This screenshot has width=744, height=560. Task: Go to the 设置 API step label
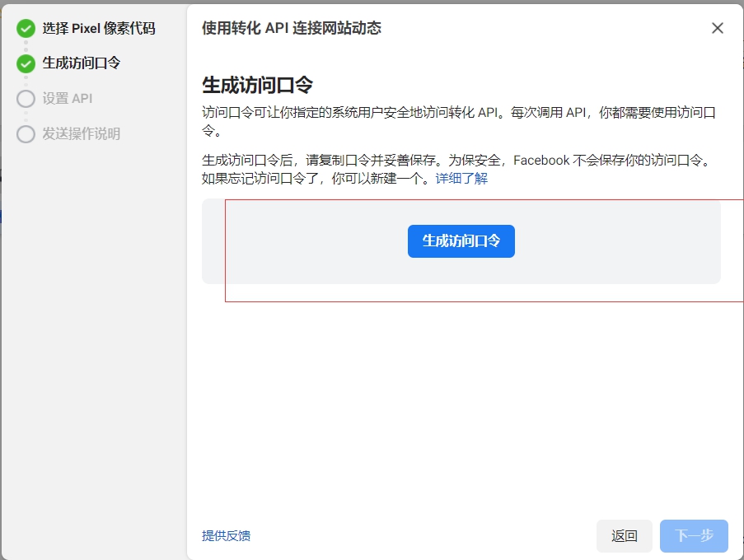coord(68,99)
